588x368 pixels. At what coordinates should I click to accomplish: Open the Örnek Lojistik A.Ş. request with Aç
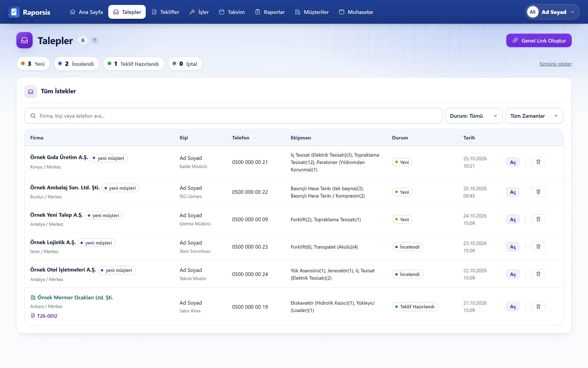coord(513,247)
